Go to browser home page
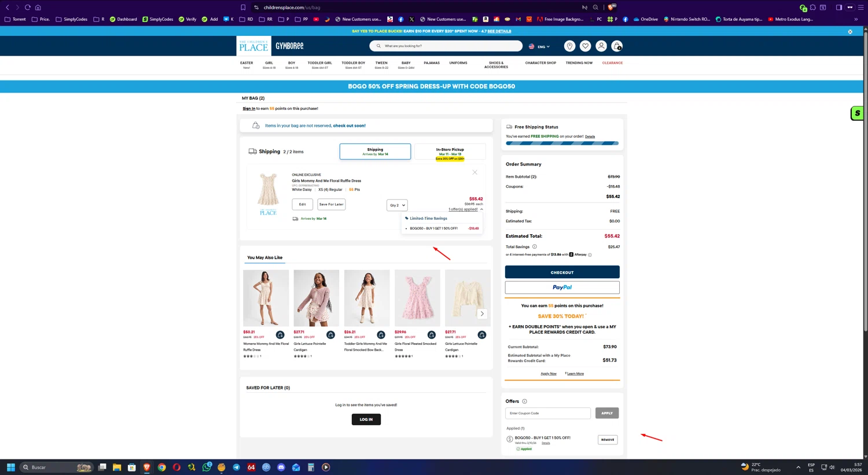This screenshot has width=868, height=475. (x=38, y=8)
